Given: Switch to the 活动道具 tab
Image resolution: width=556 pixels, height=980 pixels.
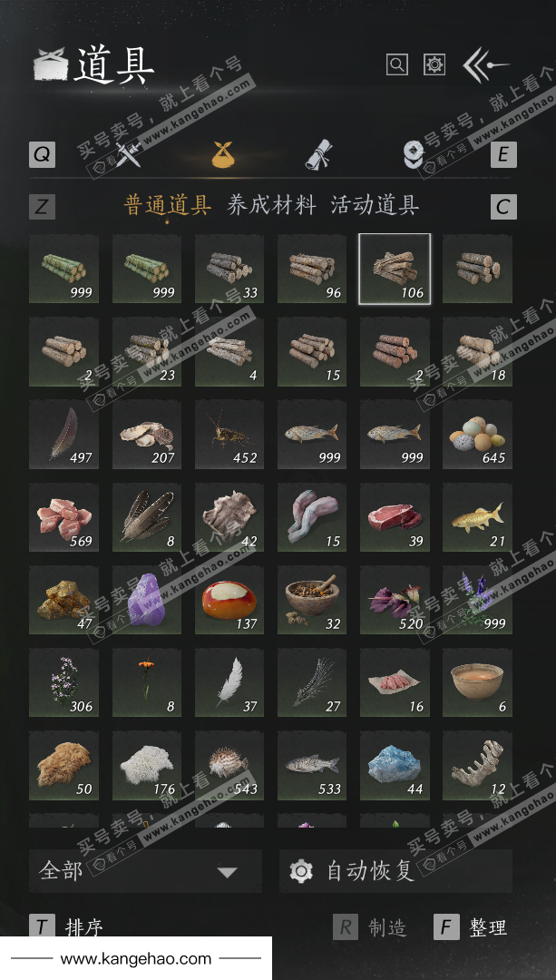Looking at the screenshot, I should point(375,205).
